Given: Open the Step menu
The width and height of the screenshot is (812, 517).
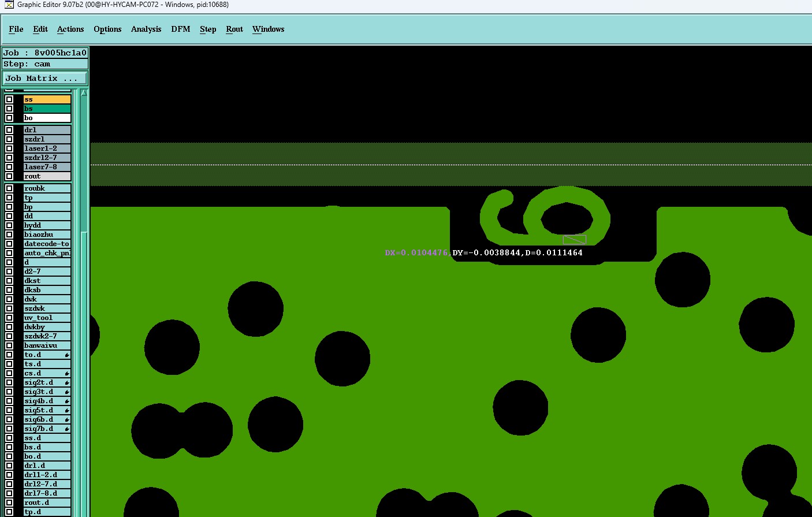Looking at the screenshot, I should click(x=208, y=29).
